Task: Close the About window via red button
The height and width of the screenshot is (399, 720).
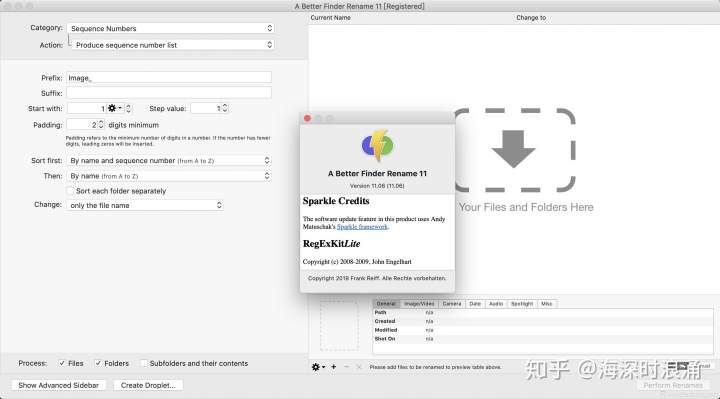Action: [x=308, y=118]
